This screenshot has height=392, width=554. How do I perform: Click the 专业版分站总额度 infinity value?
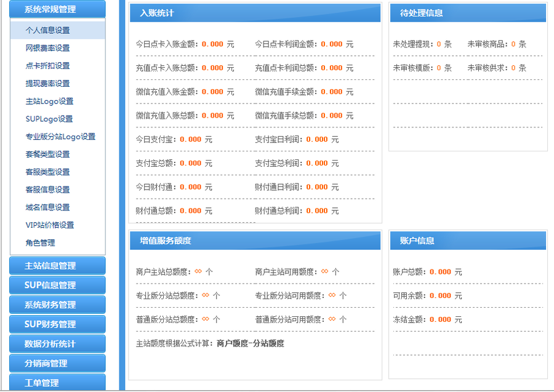point(206,295)
